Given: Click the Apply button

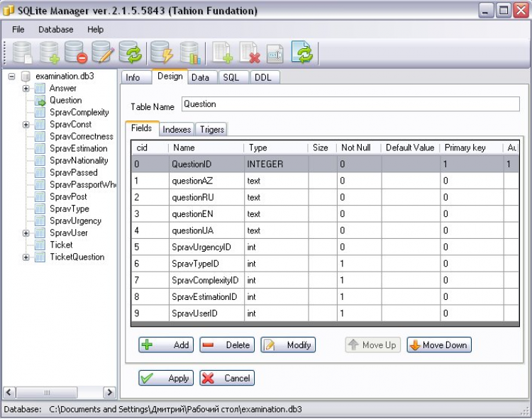Looking at the screenshot, I should pos(166,379).
